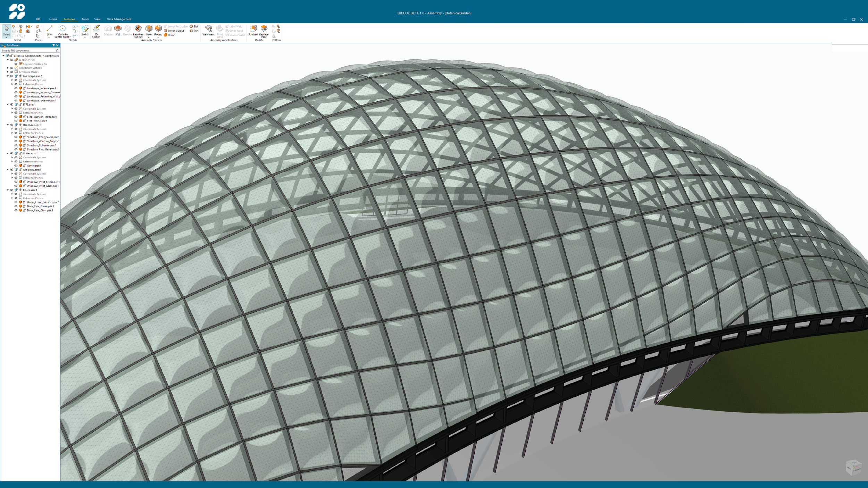868x488 pixels.
Task: Select the Replace Face tool
Action: pos(264,30)
